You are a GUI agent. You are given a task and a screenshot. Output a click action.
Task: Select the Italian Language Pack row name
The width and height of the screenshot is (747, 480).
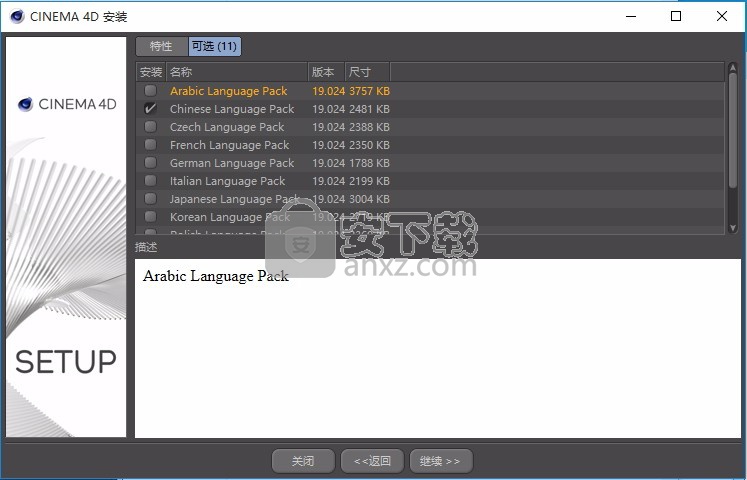[227, 181]
